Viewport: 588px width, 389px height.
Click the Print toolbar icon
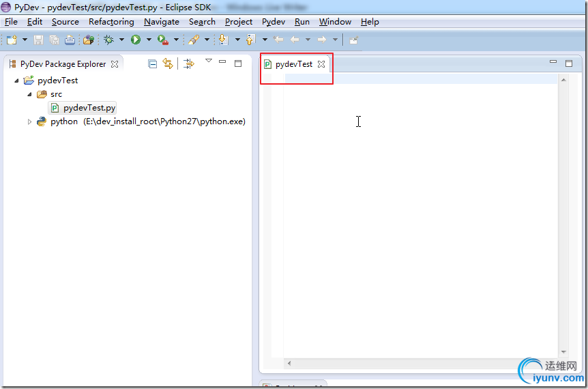(x=70, y=40)
